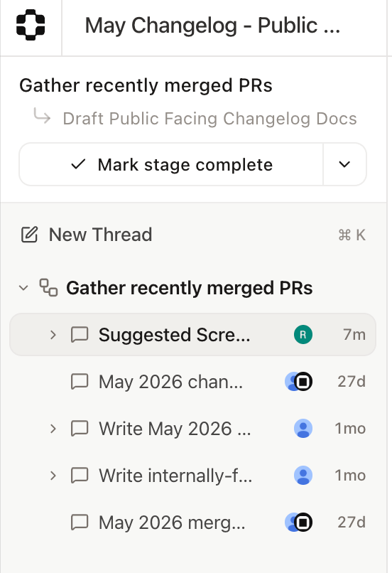
Task: Click 27d timestamp on May 2026 chan...
Action: [352, 382]
